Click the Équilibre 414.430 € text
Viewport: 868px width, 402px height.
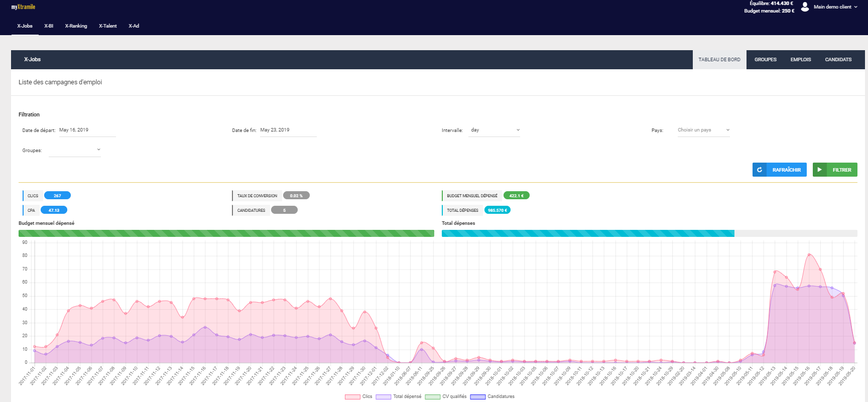(771, 4)
